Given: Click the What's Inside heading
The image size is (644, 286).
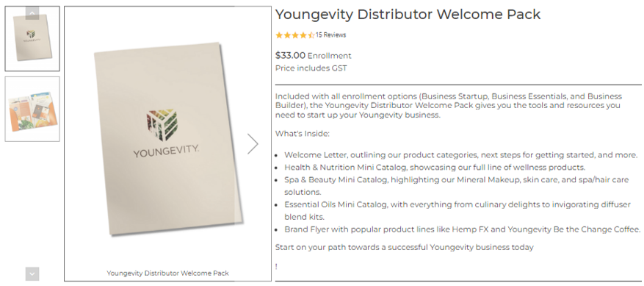Looking at the screenshot, I should click(x=303, y=134).
